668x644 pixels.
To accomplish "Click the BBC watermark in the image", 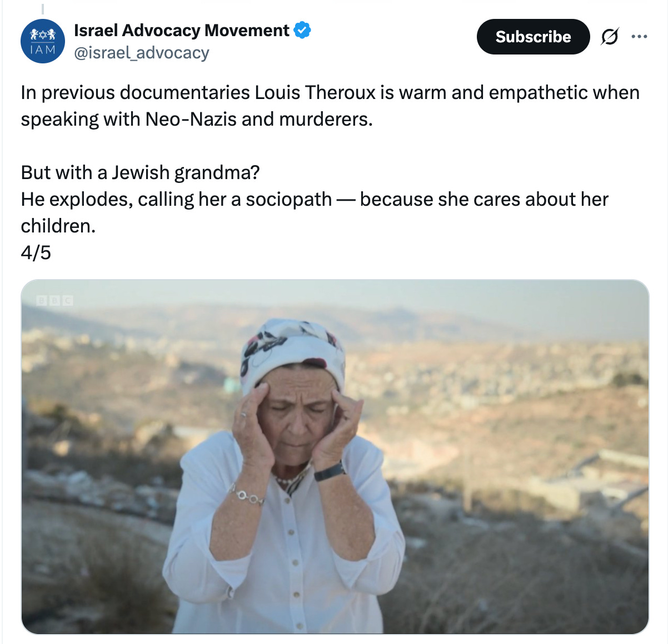I will pyautogui.click(x=54, y=301).
